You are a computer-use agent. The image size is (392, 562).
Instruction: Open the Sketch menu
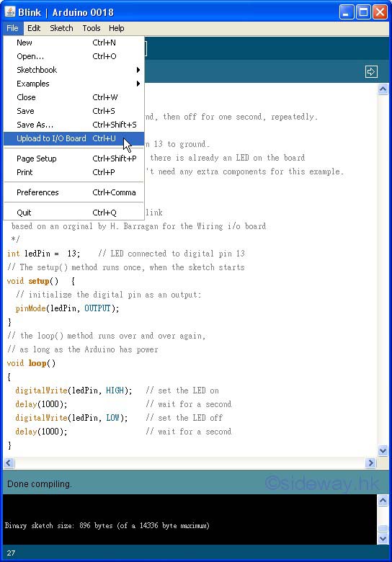point(61,28)
